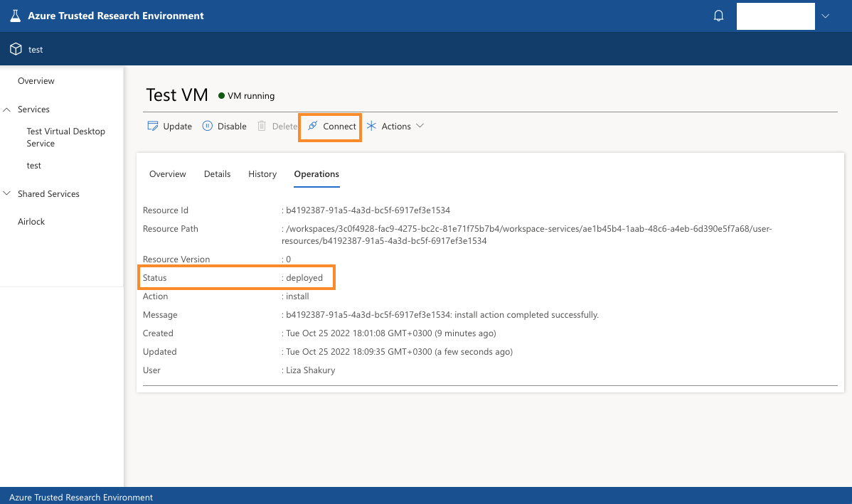Toggle the deployed Status highlight row
The height and width of the screenshot is (504, 852).
pos(236,277)
